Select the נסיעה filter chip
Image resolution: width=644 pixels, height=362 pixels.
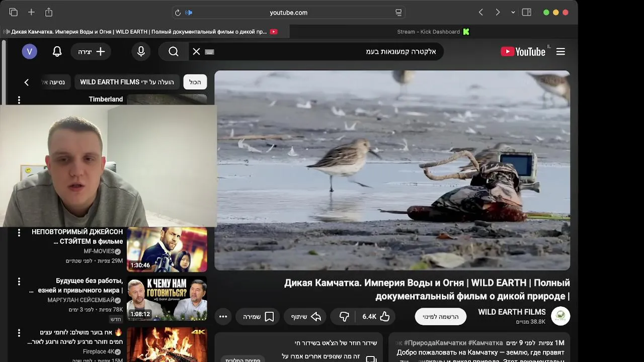[x=55, y=82]
